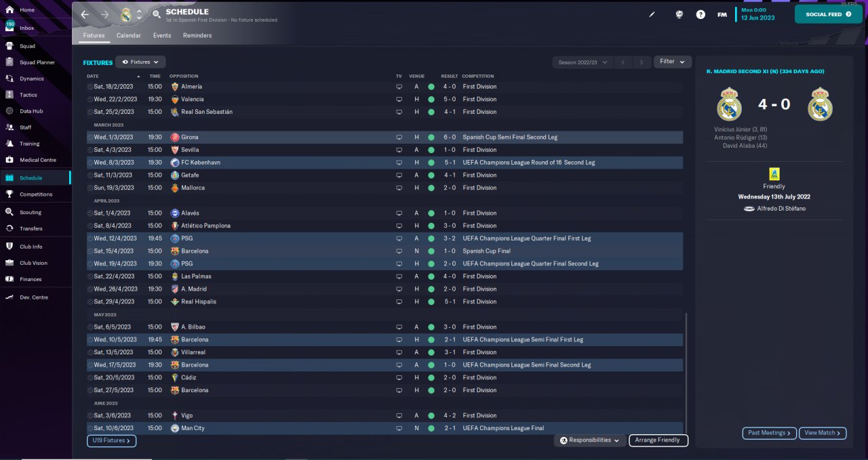Switch club with up/down arrows by crest
Viewport: 868px width, 460px height.
click(139, 14)
